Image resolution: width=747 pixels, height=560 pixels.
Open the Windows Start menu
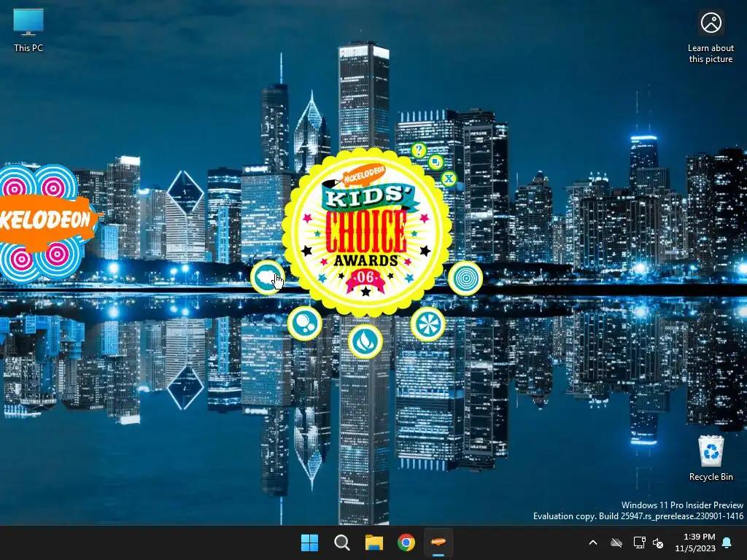[309, 542]
